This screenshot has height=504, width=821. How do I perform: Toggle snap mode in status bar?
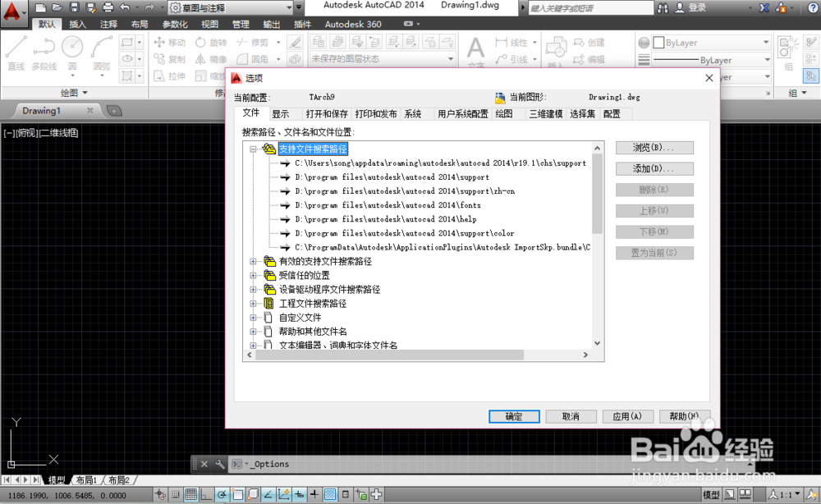(x=176, y=494)
